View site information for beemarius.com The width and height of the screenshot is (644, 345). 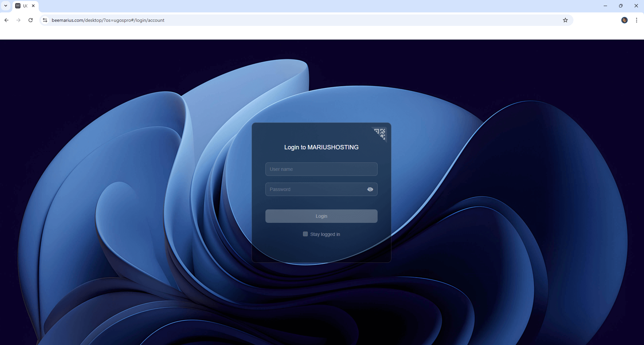(x=45, y=20)
